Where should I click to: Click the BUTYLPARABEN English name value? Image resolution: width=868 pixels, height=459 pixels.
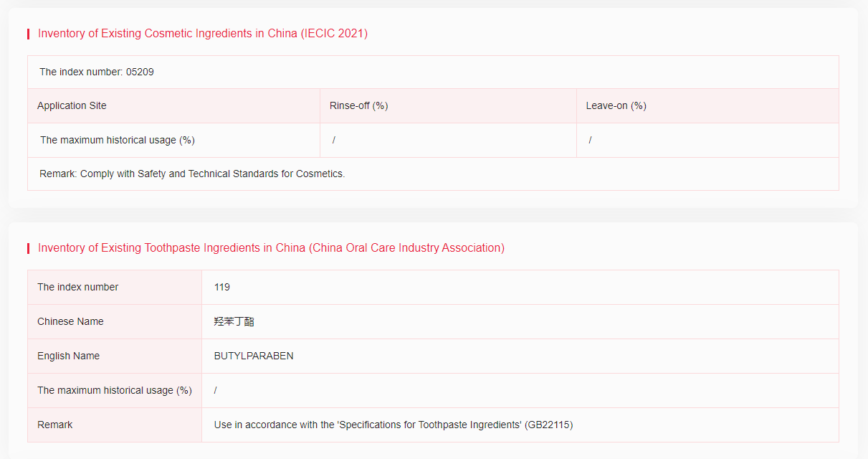[x=254, y=356]
